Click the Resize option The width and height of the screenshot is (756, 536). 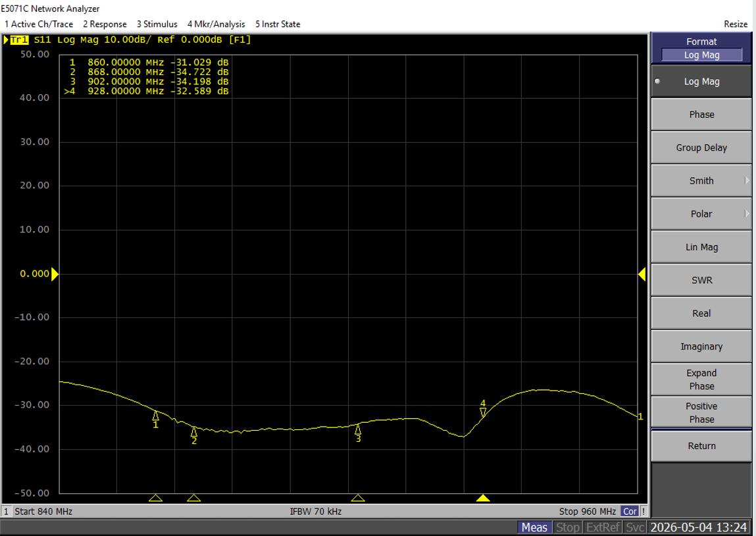coord(735,24)
